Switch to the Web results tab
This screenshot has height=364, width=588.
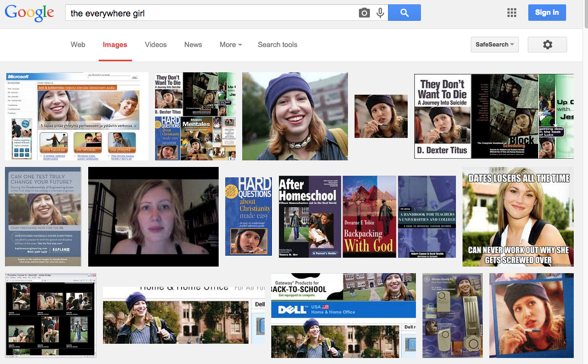click(x=78, y=44)
